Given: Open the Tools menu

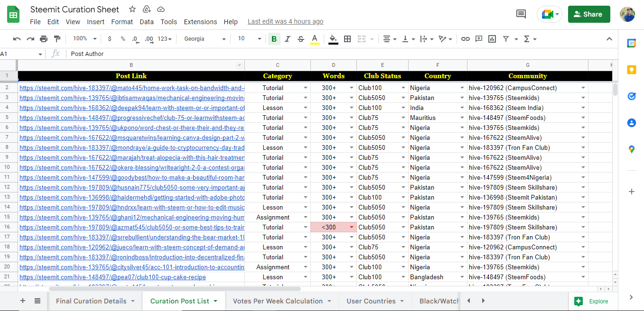Looking at the screenshot, I should [168, 22].
